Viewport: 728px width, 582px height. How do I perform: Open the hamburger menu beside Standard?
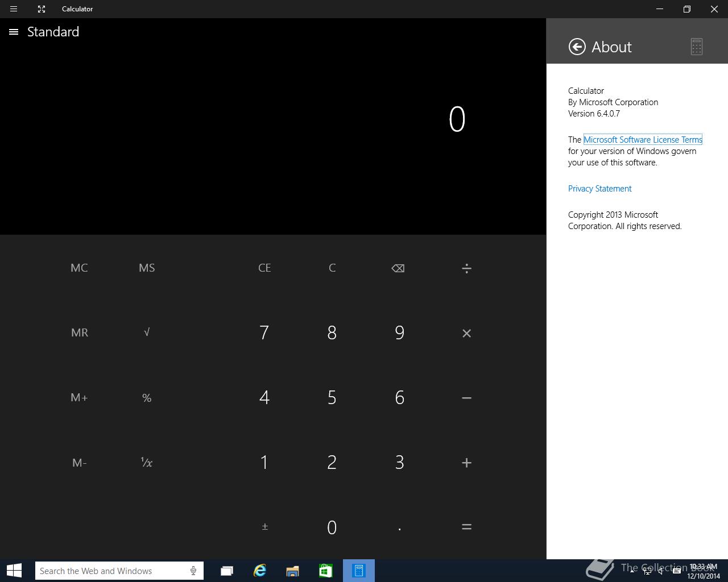14,32
